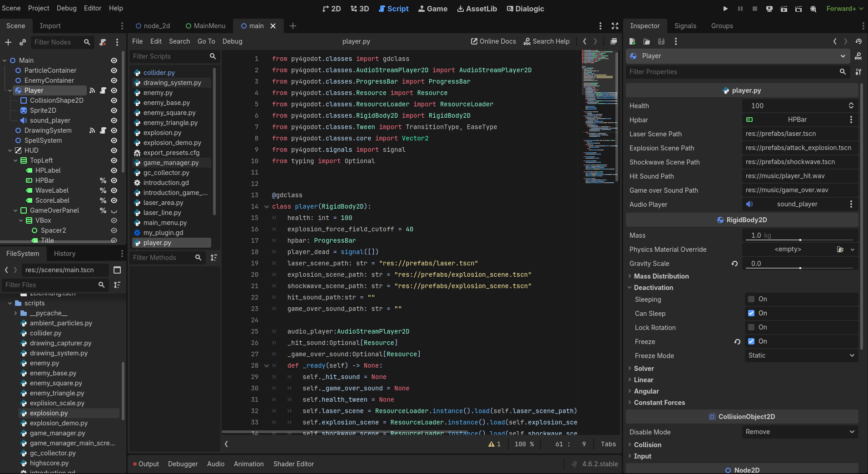The image size is (868, 474).
Task: Run the current scene clapper icon
Action: 784,9
